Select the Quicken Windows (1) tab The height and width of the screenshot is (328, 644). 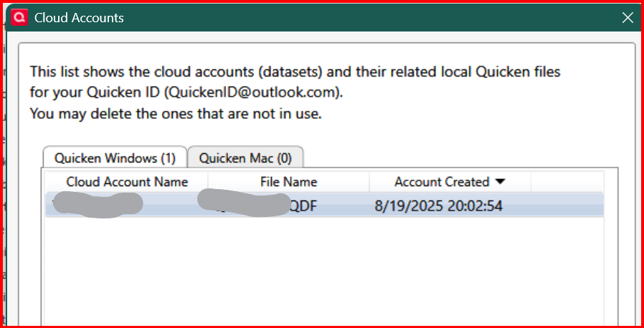pos(115,158)
